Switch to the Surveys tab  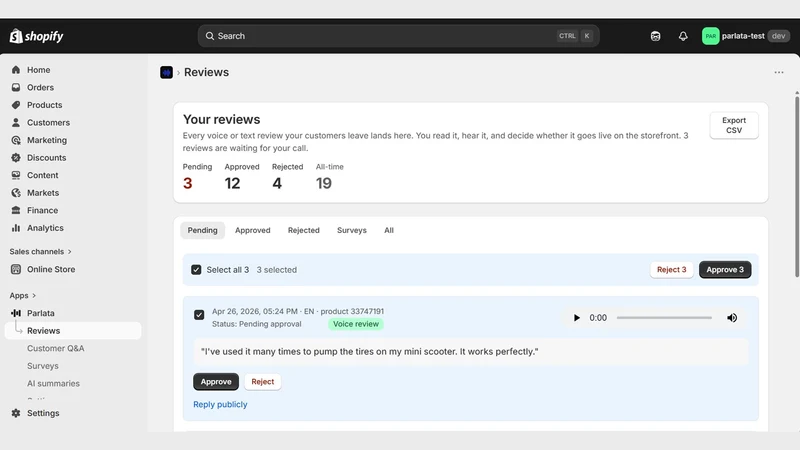coord(352,230)
